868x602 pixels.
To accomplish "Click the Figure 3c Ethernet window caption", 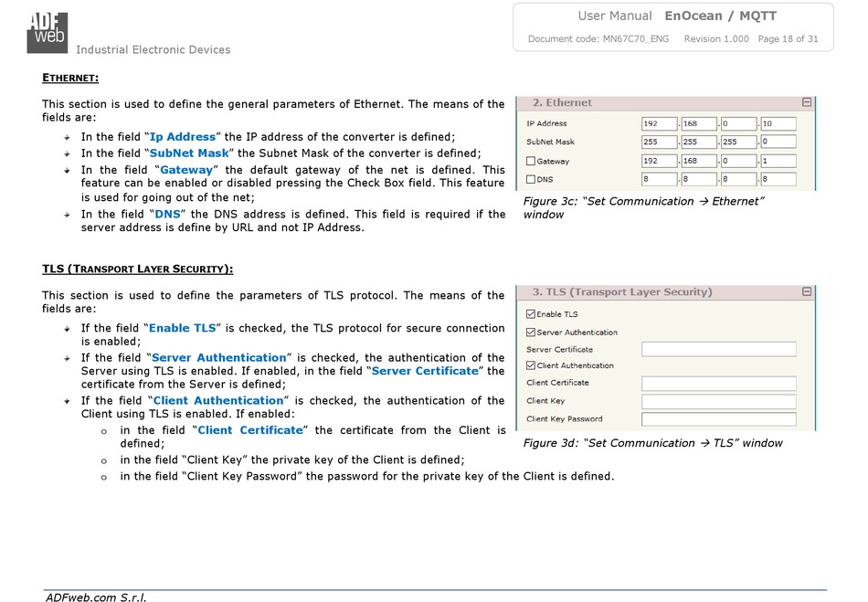I will pyautogui.click(x=644, y=208).
